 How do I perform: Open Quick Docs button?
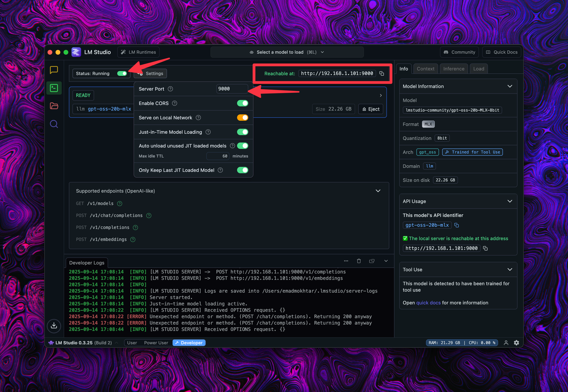(502, 52)
